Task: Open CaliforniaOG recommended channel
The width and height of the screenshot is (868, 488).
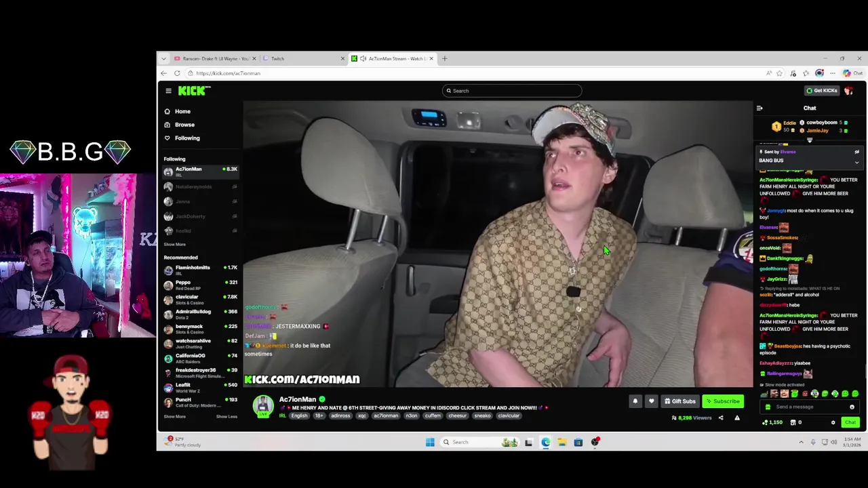Action: click(200, 358)
